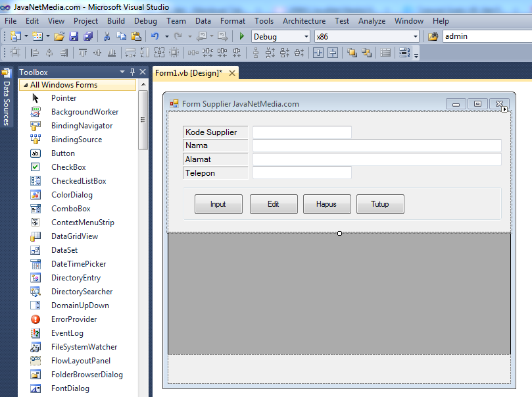Select the Form1.vb [Design] tab
Image resolution: width=532 pixels, height=397 pixels.
click(x=189, y=73)
